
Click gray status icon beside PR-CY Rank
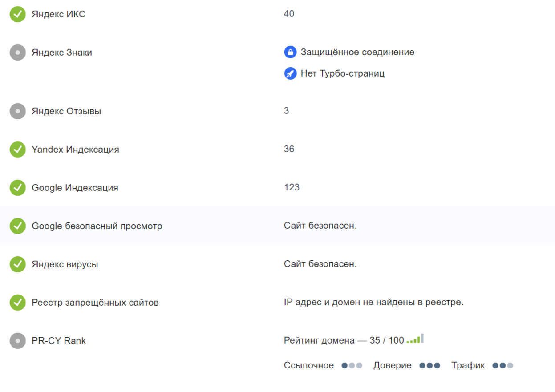(x=18, y=341)
